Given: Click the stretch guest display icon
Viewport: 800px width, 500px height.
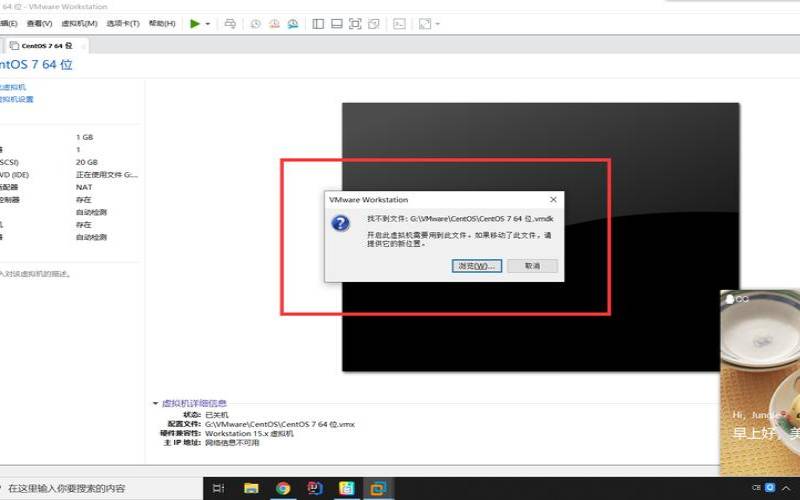Looking at the screenshot, I should click(x=424, y=23).
